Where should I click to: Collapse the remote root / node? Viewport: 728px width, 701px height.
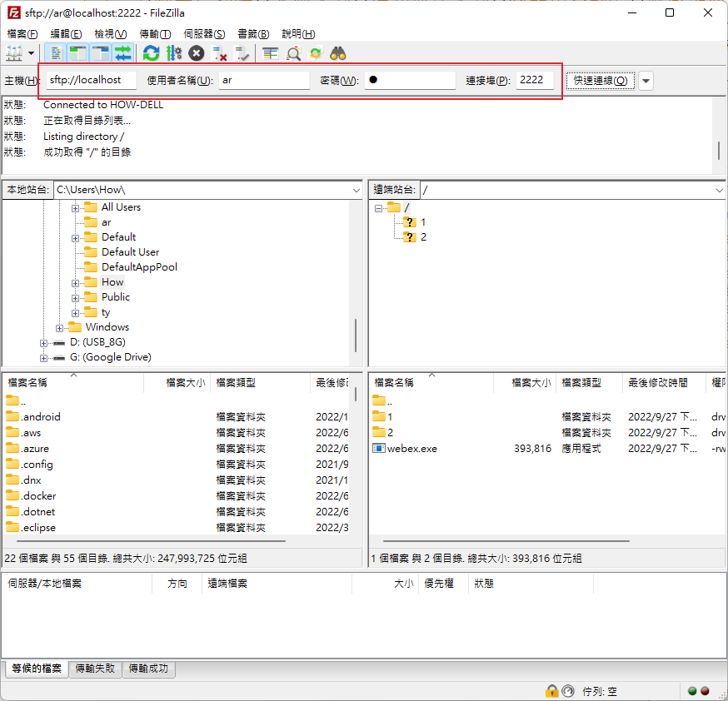click(x=378, y=208)
